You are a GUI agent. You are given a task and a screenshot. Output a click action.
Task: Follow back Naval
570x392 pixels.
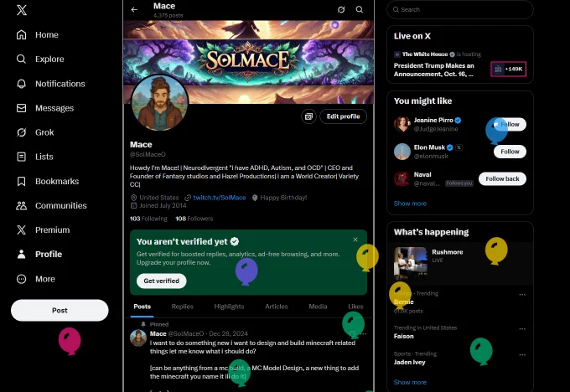tap(502, 178)
